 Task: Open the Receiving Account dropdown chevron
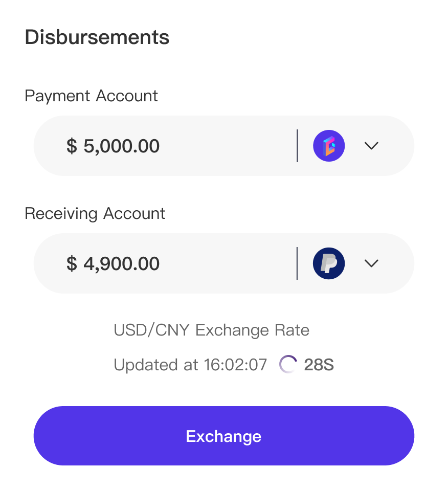(x=371, y=263)
